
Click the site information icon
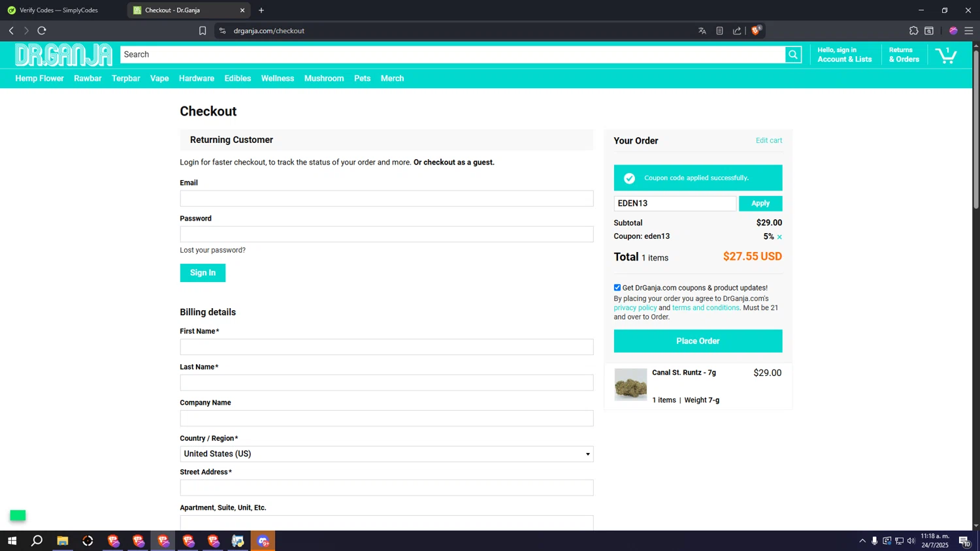[222, 31]
